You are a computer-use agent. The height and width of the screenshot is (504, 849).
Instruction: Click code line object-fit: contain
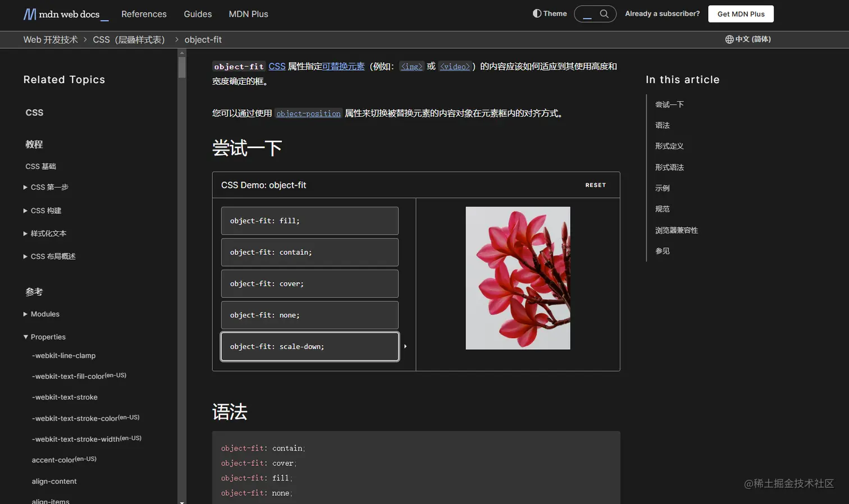point(263,448)
